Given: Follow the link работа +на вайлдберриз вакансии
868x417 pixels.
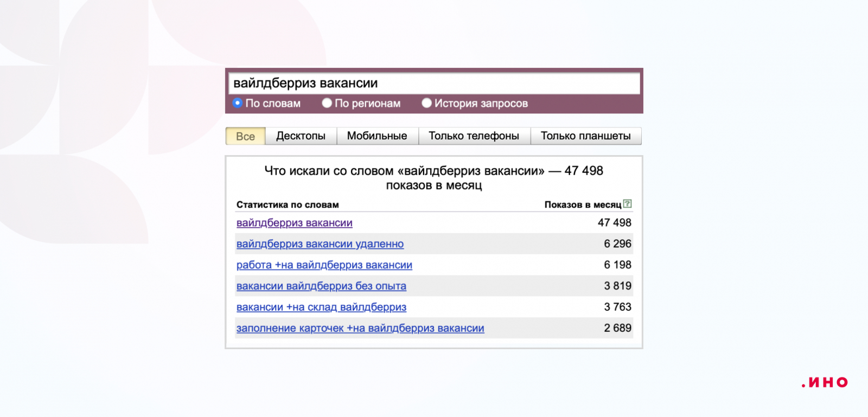Looking at the screenshot, I should click(x=324, y=265).
